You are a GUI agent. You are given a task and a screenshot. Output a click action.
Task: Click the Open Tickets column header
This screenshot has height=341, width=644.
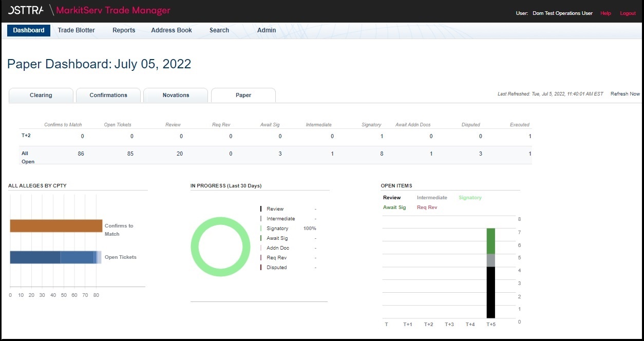[118, 125]
